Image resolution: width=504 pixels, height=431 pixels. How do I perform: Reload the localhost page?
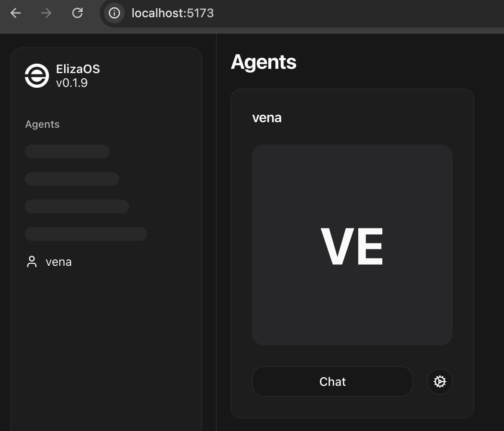77,13
